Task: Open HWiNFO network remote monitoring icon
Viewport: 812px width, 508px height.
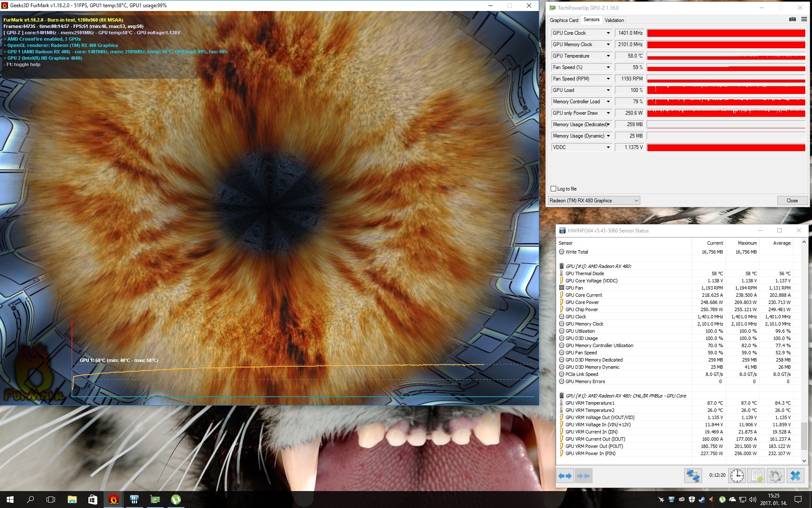Action: pos(693,476)
